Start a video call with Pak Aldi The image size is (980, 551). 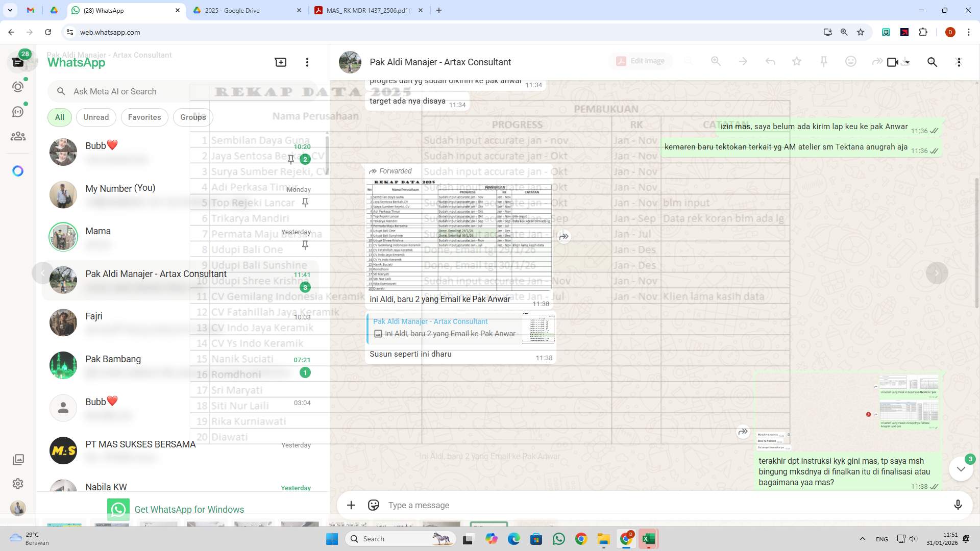click(892, 62)
